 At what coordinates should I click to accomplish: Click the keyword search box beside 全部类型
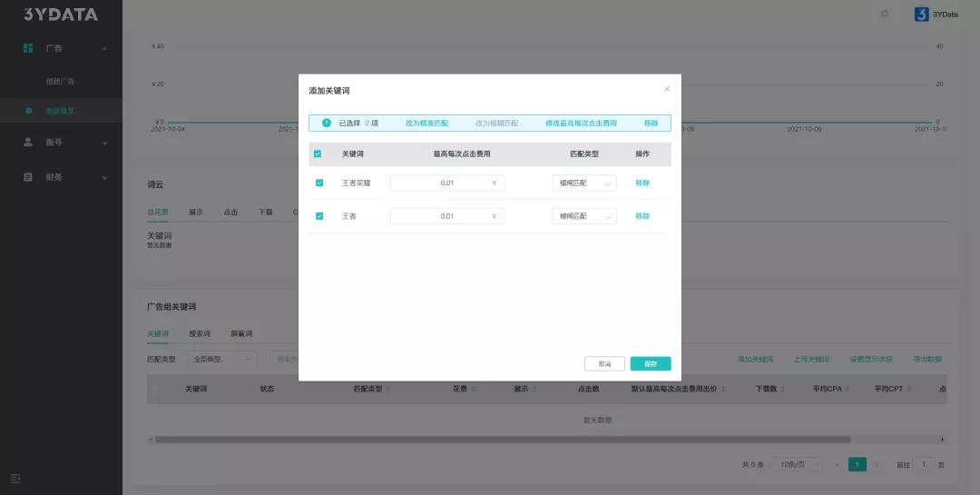(x=285, y=359)
